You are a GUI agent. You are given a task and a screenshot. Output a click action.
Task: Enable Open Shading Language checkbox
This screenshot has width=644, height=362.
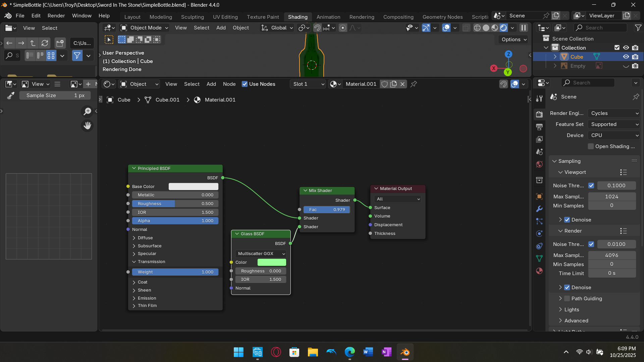coord(591,146)
